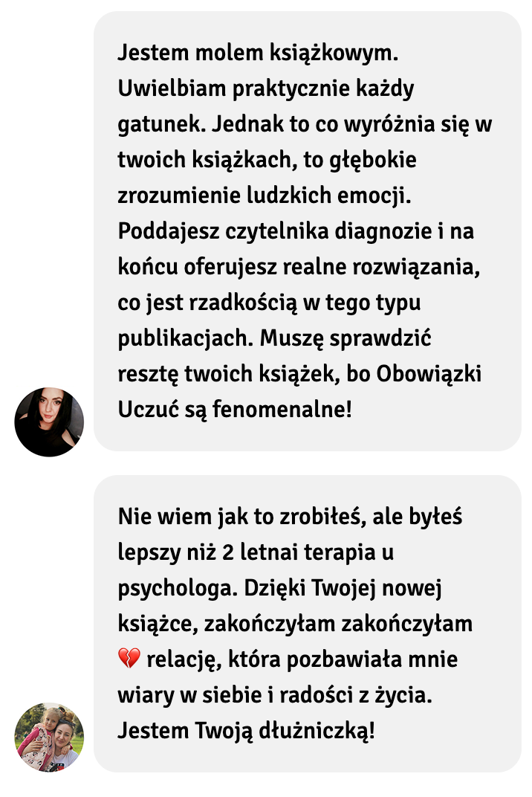532x797 pixels.
Task: Click the phrase 'lepszy niż 2 letnai terapia u'
Action: [256, 552]
